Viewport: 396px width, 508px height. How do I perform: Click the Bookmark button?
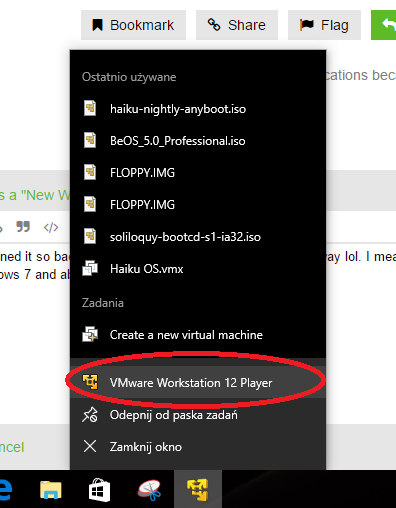point(133,25)
